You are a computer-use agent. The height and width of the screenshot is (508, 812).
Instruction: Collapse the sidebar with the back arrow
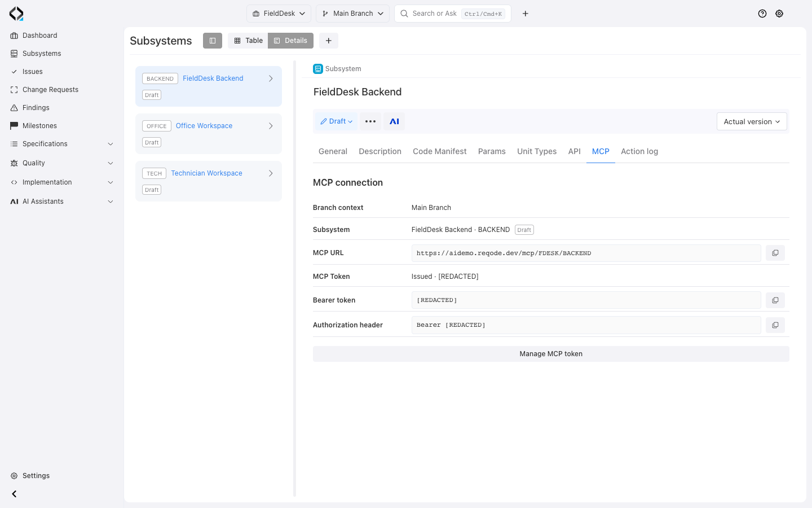point(14,494)
